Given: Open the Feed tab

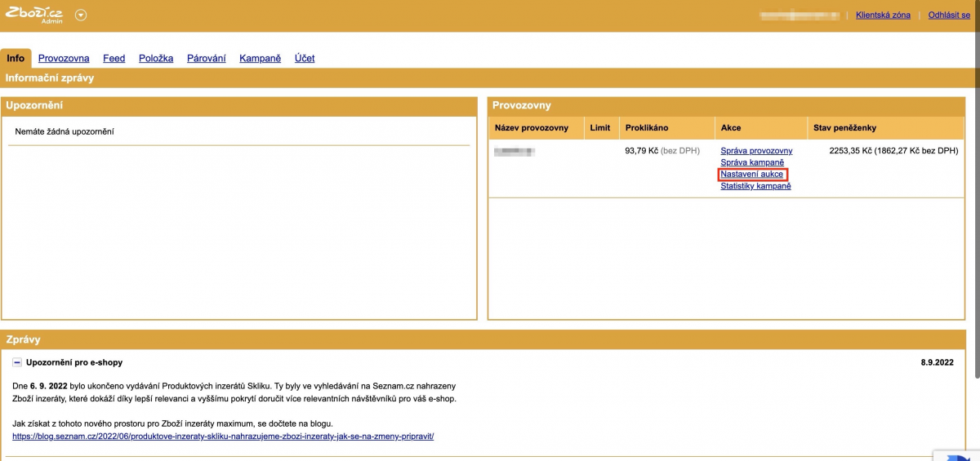Looking at the screenshot, I should [x=114, y=58].
